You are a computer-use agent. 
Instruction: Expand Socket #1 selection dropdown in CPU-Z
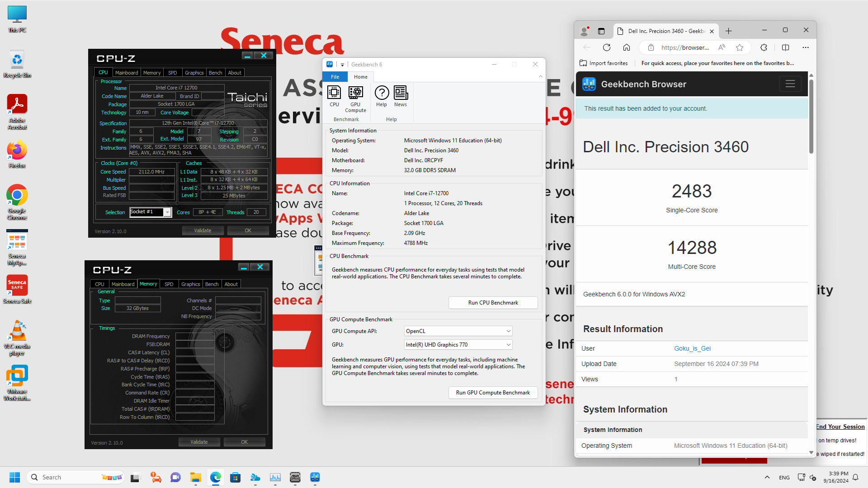click(167, 212)
